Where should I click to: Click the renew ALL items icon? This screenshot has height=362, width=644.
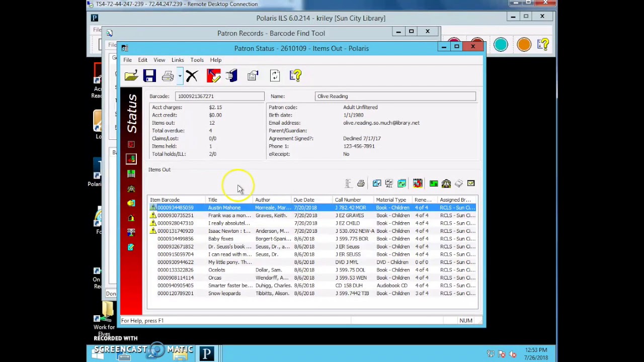click(x=389, y=184)
